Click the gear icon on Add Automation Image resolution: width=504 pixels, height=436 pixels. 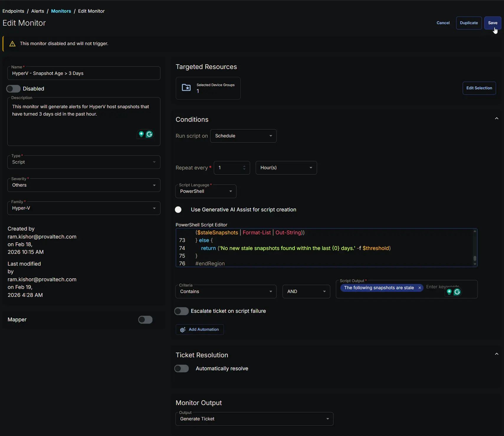click(x=183, y=330)
